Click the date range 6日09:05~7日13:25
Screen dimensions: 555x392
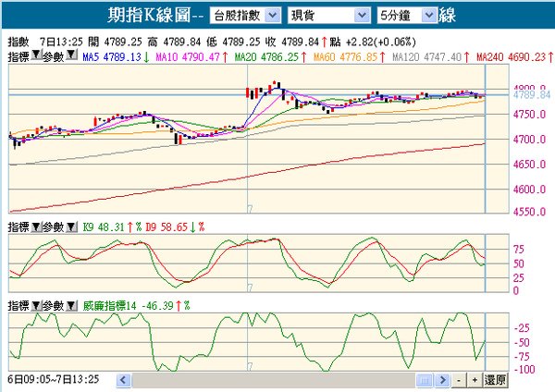click(x=54, y=380)
